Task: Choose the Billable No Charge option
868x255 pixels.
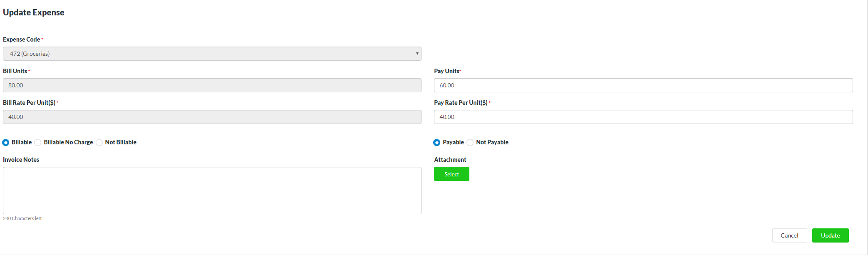Action: coord(38,143)
